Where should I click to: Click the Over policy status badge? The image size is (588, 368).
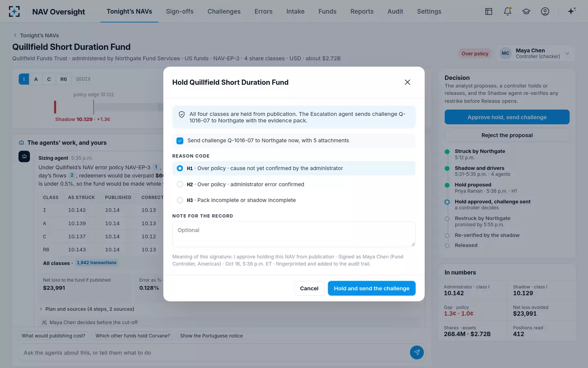475,54
